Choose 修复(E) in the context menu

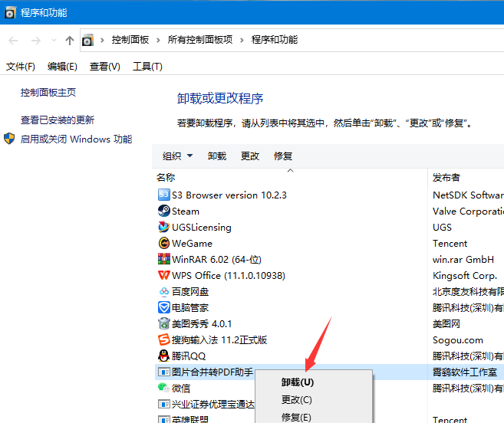pyautogui.click(x=296, y=417)
